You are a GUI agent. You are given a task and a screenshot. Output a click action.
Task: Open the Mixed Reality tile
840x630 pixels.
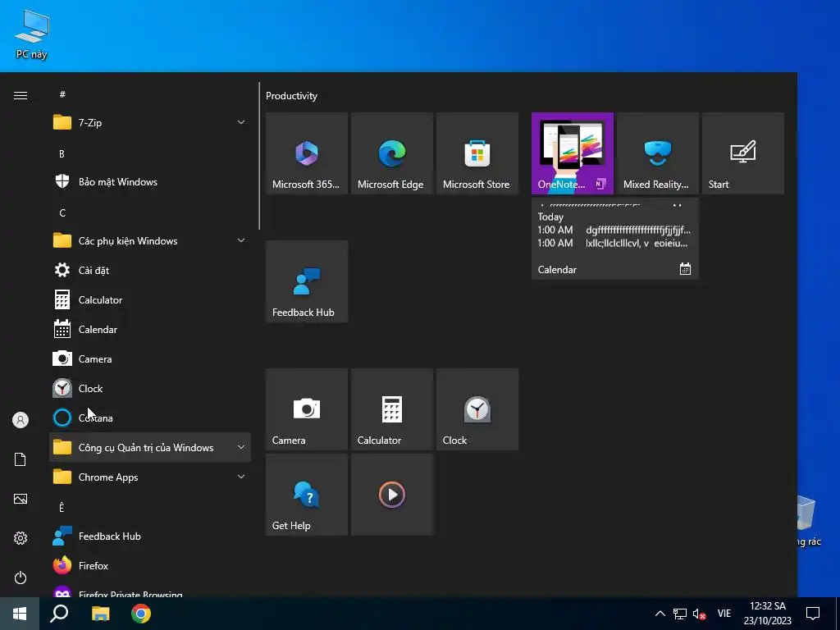657,153
